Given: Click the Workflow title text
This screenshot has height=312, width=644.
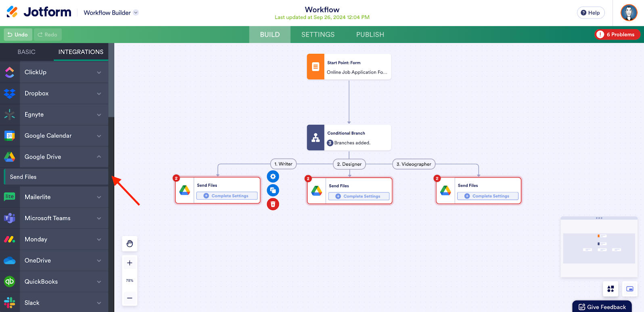Looking at the screenshot, I should [x=322, y=9].
